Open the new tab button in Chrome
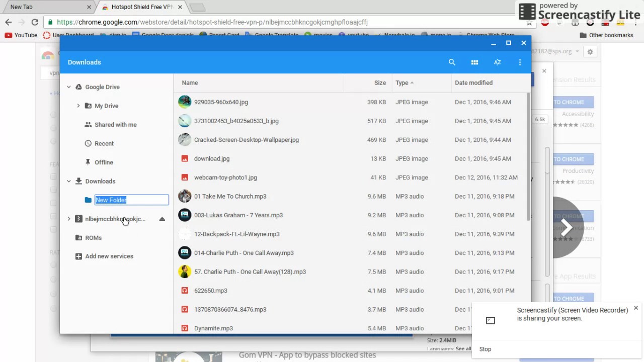Screen dimensions: 644x362 198,8
